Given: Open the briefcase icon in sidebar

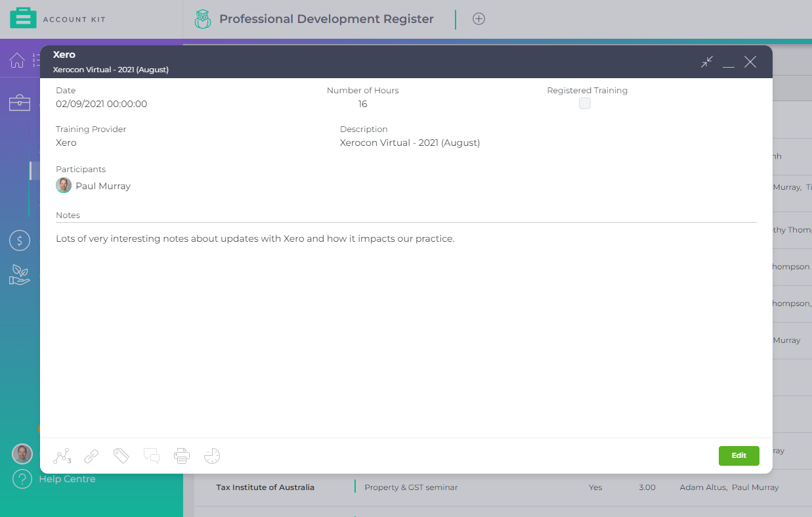Looking at the screenshot, I should pos(20,103).
